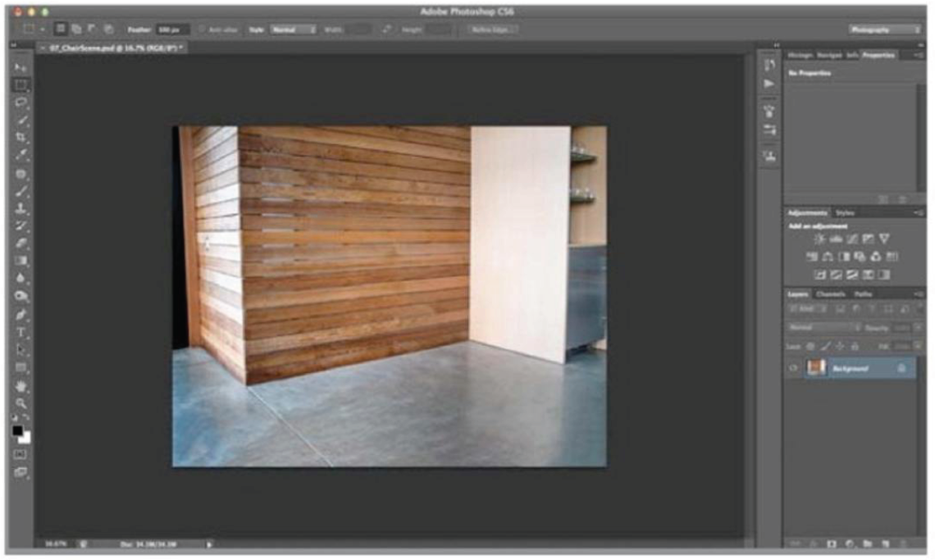935x560 pixels.
Task: Select the Gradient tool
Action: [x=21, y=261]
